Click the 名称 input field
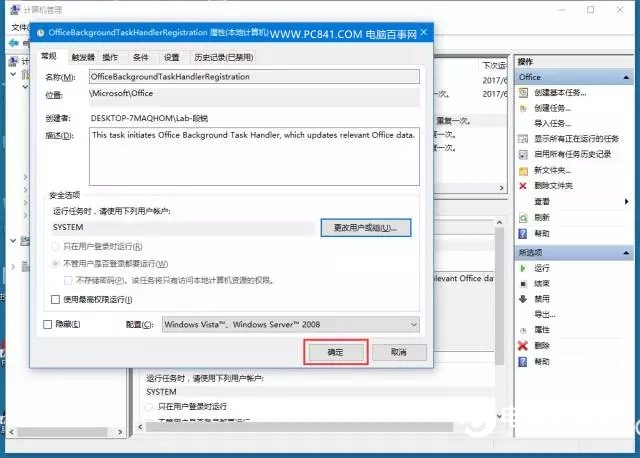The height and width of the screenshot is (458, 640). pos(254,76)
